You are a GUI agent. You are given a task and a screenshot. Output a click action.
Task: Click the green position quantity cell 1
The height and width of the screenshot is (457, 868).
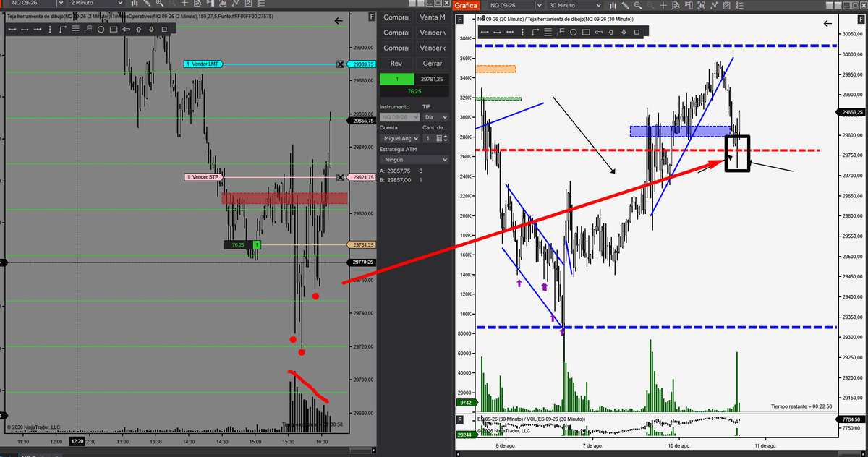click(396, 79)
